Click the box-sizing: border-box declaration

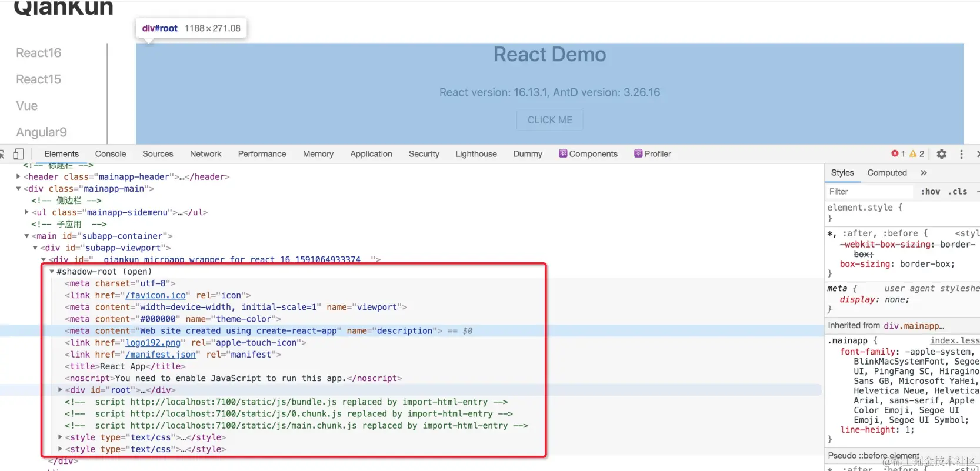point(897,264)
